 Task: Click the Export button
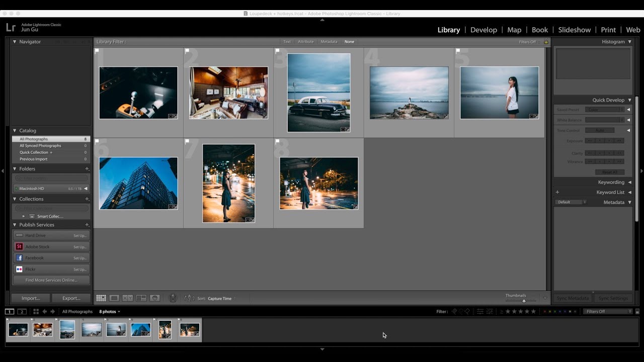tap(71, 298)
